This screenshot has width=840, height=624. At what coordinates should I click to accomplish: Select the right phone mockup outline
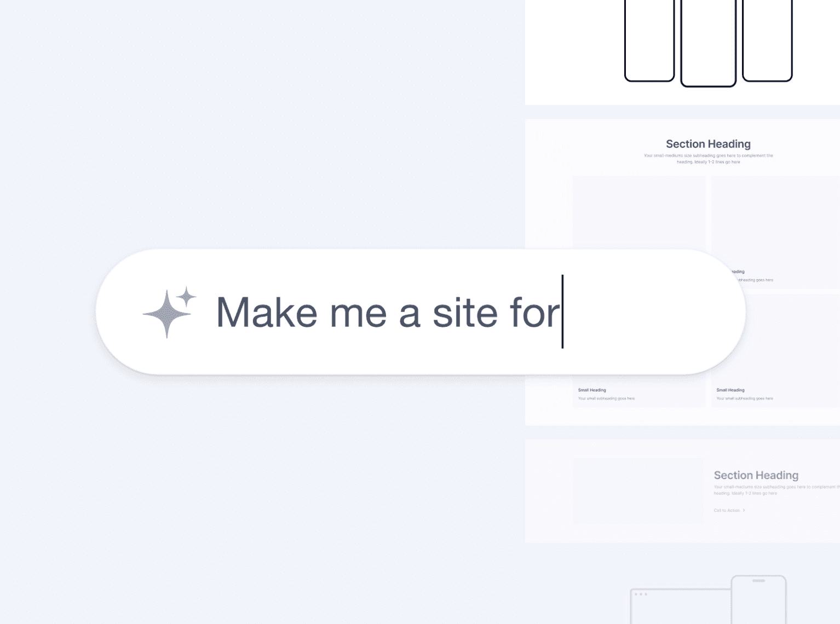[767, 41]
